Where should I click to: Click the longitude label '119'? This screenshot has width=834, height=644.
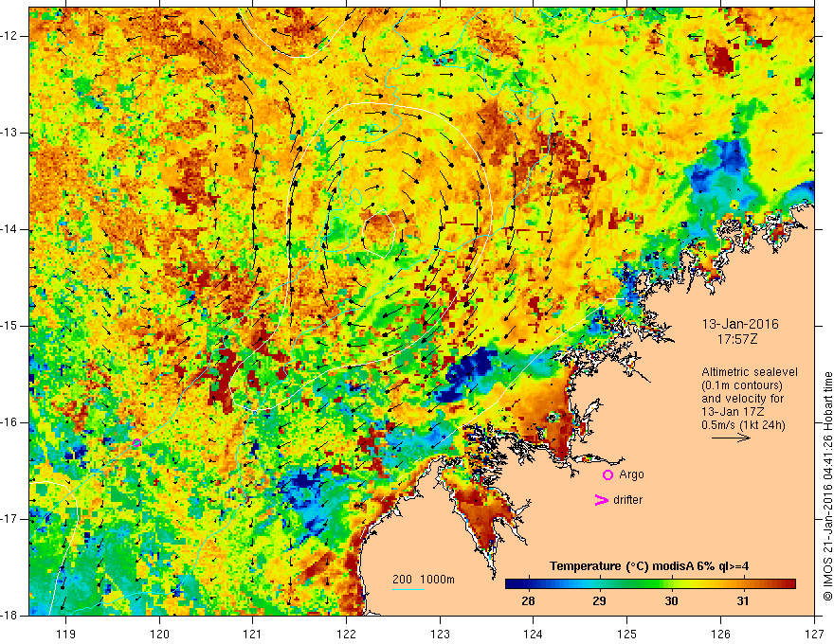click(x=66, y=634)
